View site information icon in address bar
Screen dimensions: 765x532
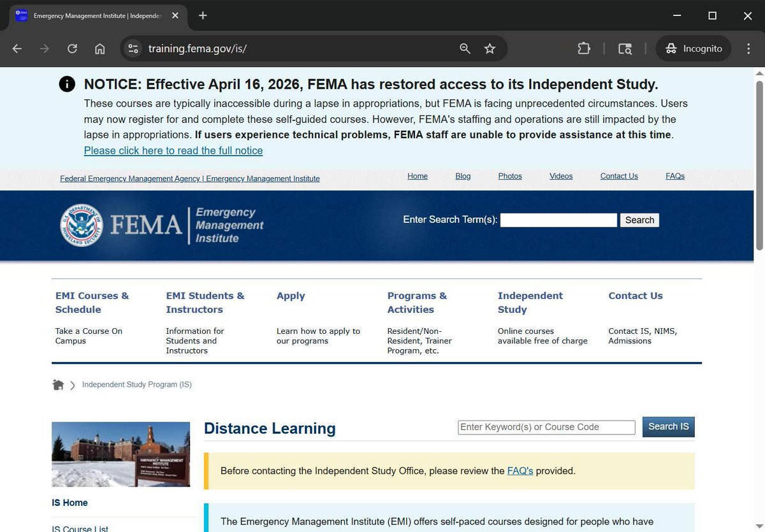coord(133,48)
